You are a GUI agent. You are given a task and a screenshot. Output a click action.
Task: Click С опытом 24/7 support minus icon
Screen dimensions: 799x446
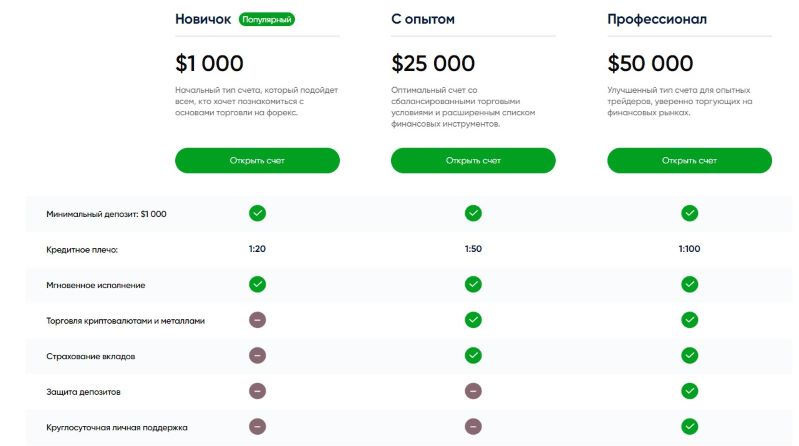(x=473, y=426)
